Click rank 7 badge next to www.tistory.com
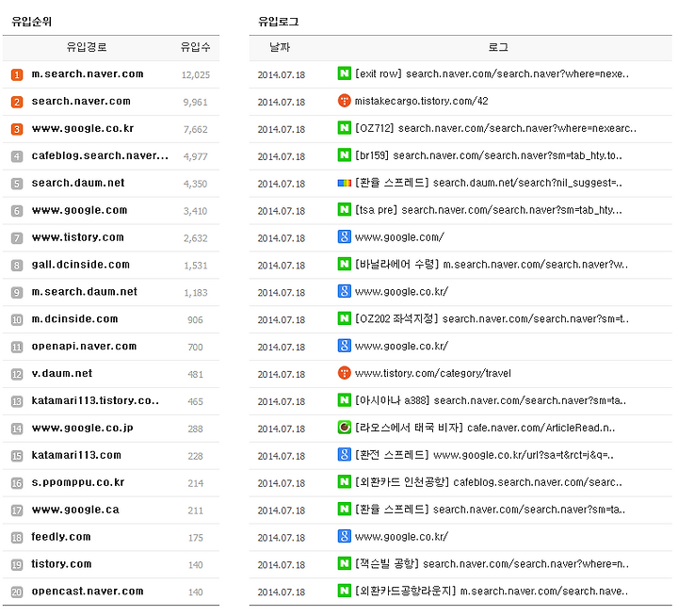This screenshot has height=616, width=678. (x=17, y=238)
